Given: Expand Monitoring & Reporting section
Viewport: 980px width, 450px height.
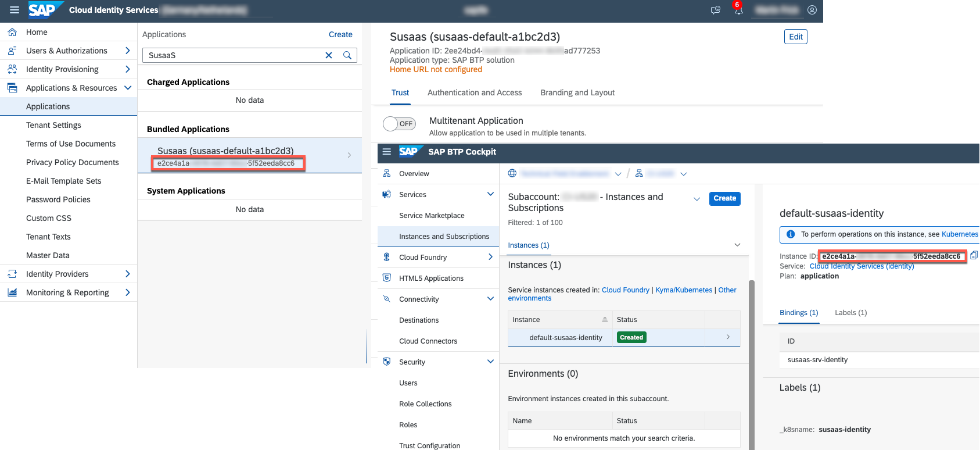Looking at the screenshot, I should [128, 292].
